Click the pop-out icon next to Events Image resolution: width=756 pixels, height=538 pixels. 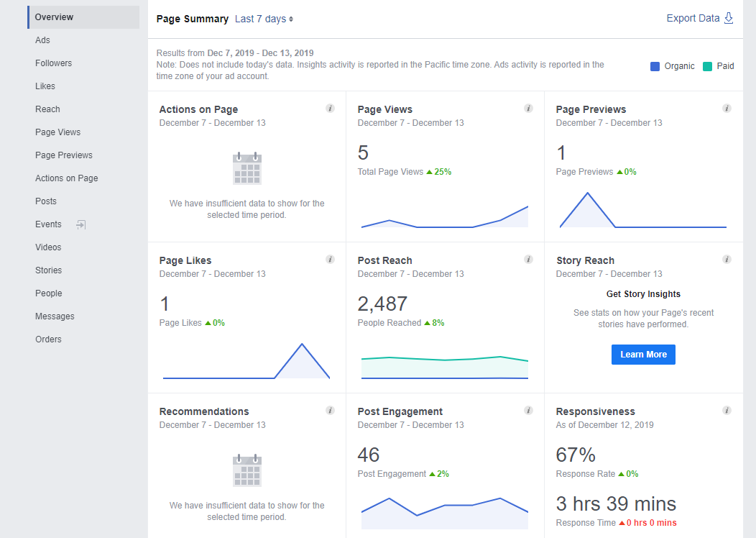(79, 224)
